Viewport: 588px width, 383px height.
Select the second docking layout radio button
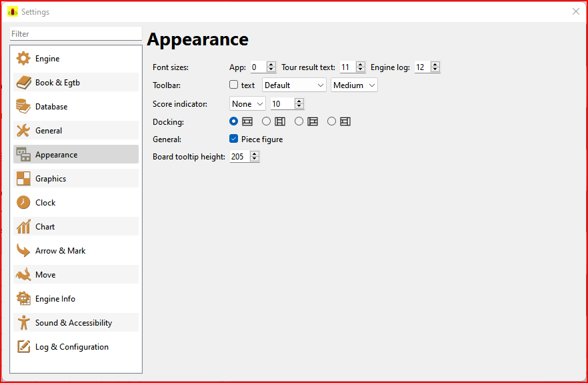[267, 121]
